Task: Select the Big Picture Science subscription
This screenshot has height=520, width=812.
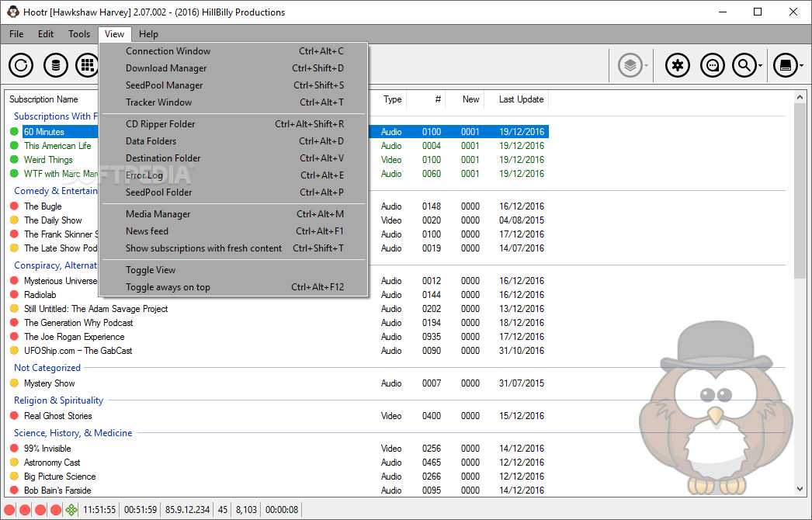Action: click(60, 477)
